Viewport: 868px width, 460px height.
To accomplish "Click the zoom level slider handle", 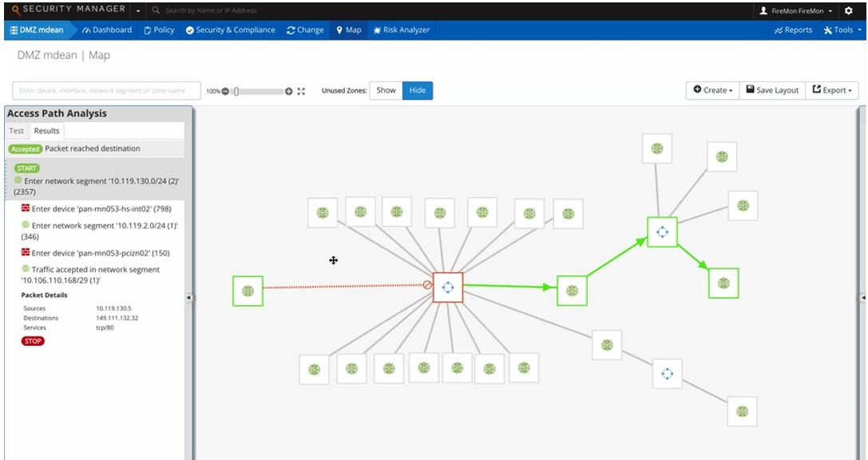I will pos(236,91).
